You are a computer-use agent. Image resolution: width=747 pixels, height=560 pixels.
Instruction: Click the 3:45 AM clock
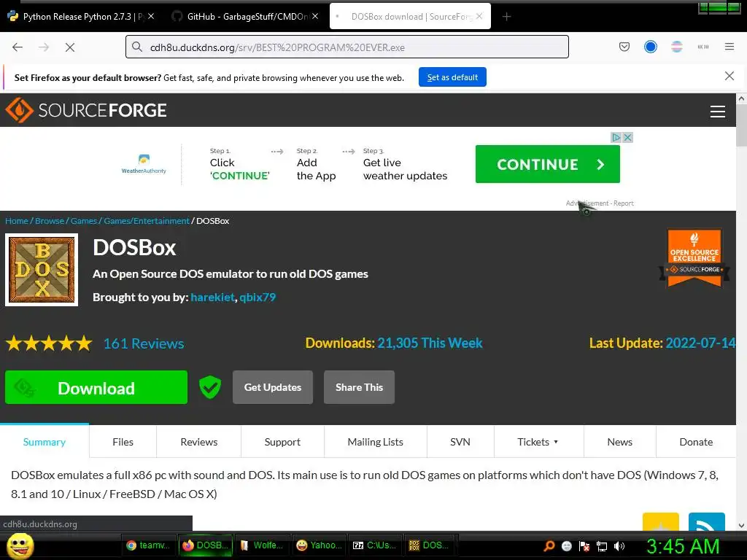683,546
